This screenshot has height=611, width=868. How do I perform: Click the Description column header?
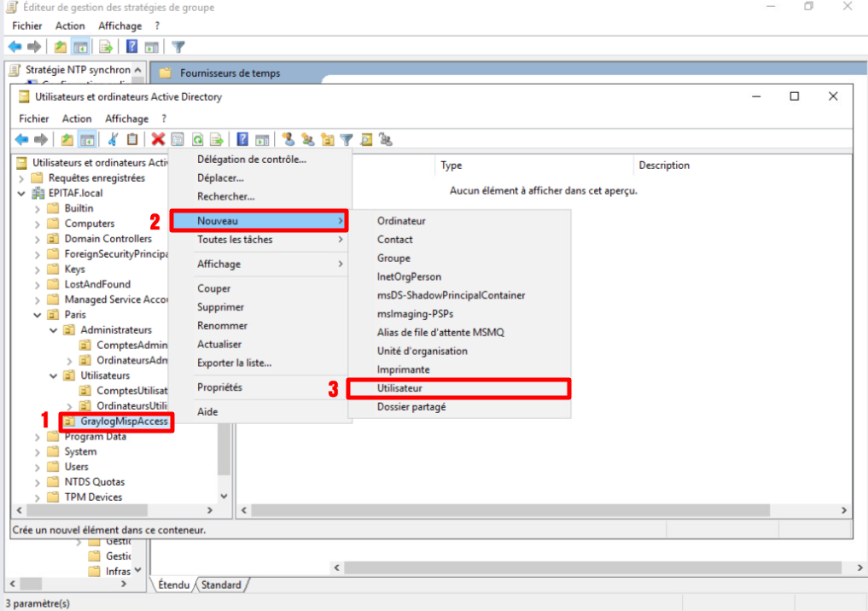coord(664,166)
